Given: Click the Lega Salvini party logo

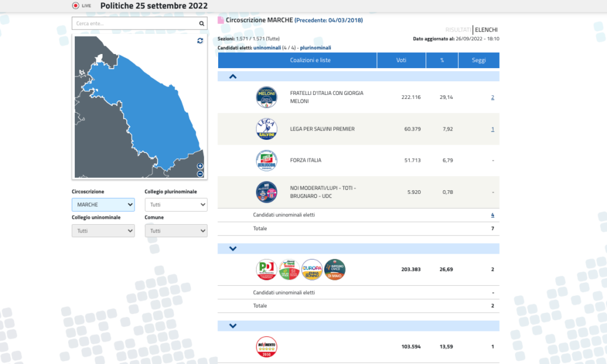Looking at the screenshot, I should (266, 129).
